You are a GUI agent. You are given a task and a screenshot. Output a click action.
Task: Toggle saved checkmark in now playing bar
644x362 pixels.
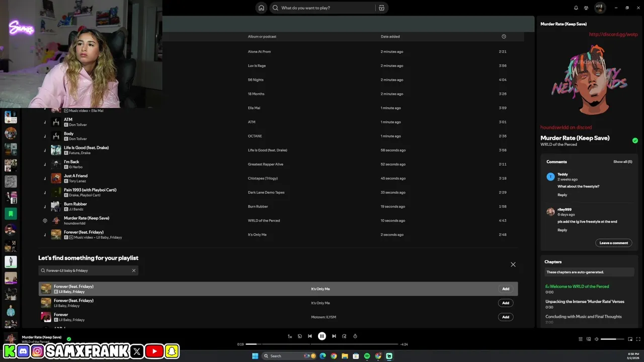69,339
